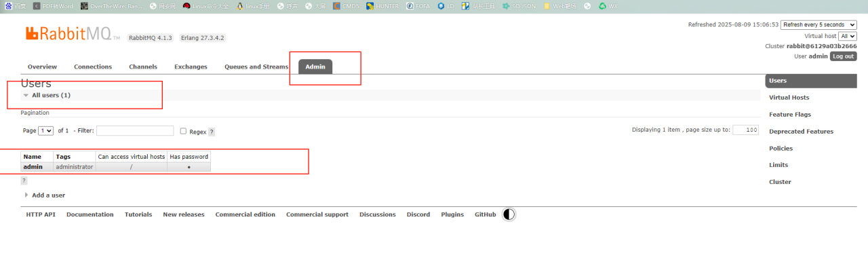Image resolution: width=868 pixels, height=262 pixels.
Task: Open the Discord footer link
Action: (418, 214)
